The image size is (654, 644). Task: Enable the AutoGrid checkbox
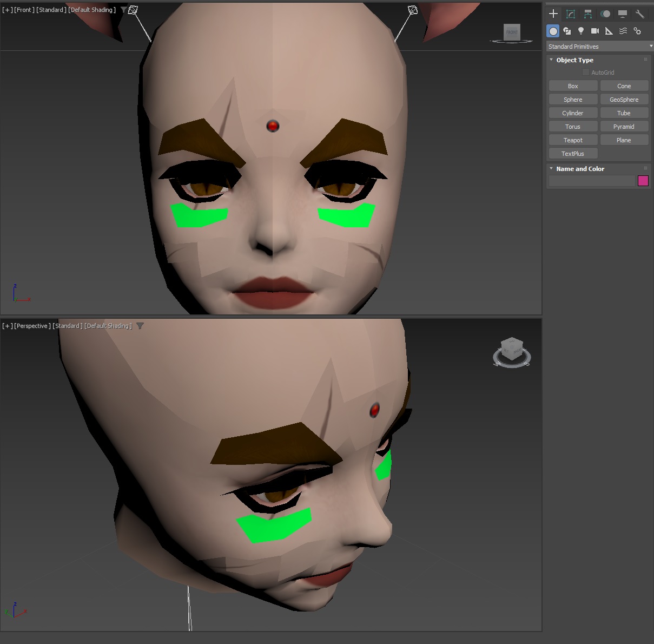coord(586,72)
